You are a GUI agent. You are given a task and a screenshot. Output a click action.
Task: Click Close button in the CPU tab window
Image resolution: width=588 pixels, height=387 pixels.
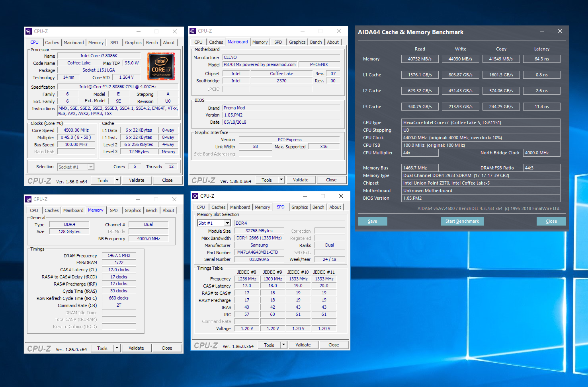coord(167,180)
